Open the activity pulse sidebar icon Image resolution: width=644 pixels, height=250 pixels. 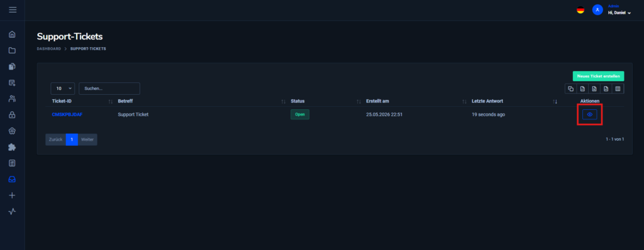(x=12, y=212)
